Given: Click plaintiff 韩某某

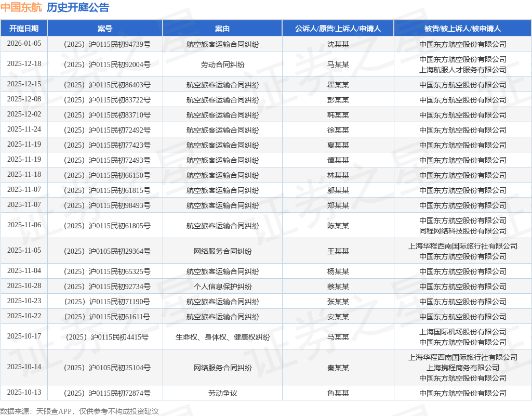Looking at the screenshot, I should tap(338, 115).
